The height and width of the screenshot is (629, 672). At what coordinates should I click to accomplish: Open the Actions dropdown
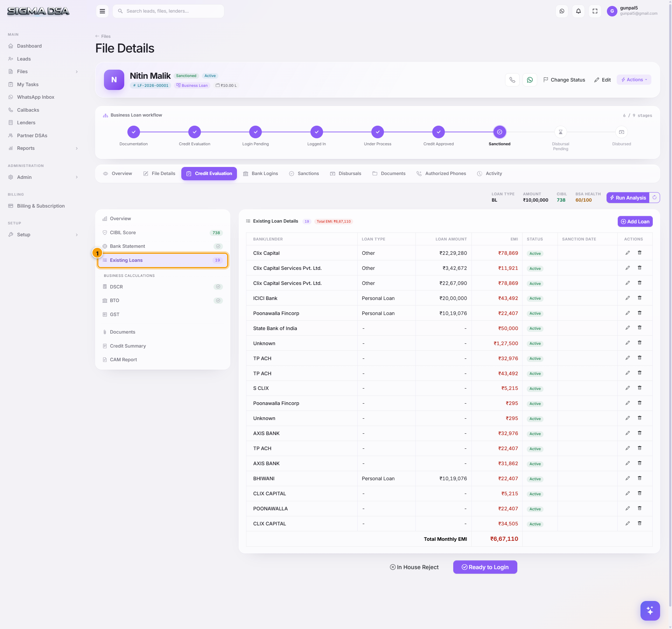634,80
